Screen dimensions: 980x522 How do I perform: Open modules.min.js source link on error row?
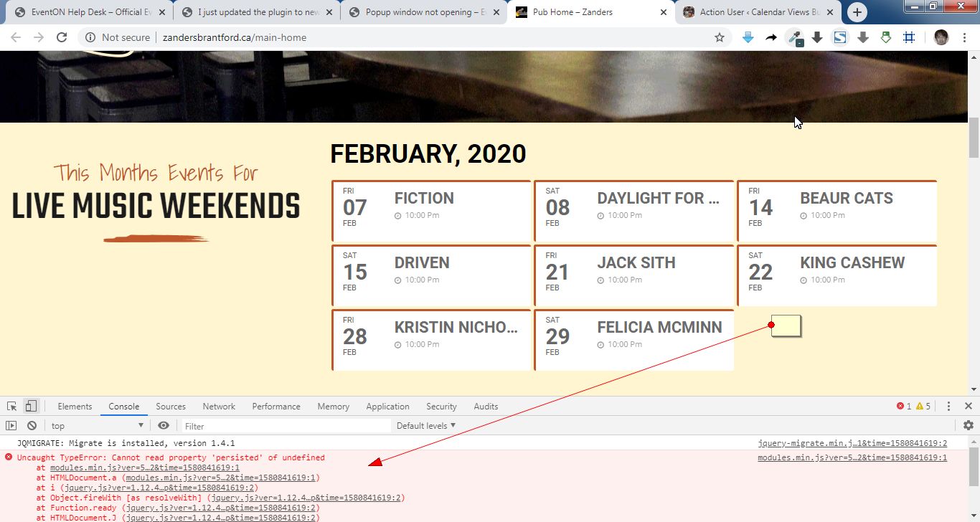[852, 457]
